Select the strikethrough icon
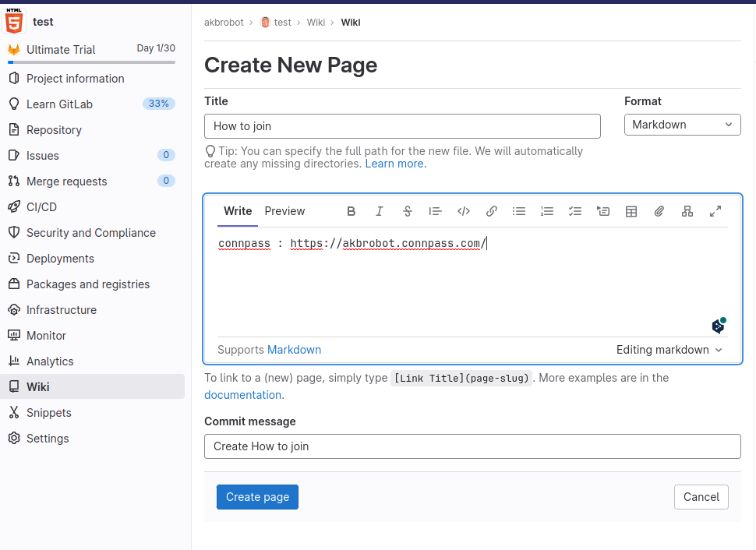Screen dimensions: 756x550 click(408, 211)
